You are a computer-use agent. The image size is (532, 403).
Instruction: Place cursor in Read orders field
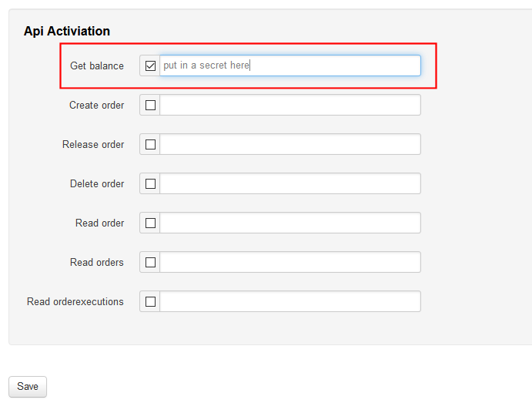coord(289,263)
